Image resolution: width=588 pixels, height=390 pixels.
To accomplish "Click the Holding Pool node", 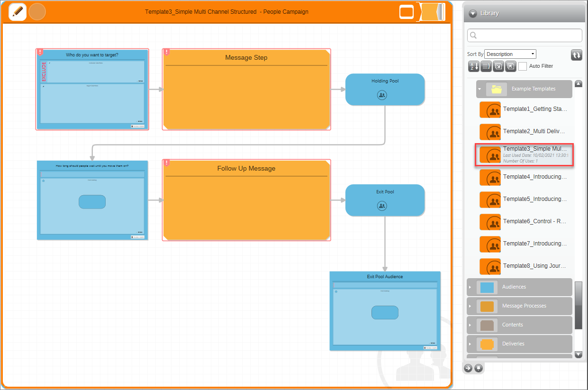I will (x=385, y=89).
